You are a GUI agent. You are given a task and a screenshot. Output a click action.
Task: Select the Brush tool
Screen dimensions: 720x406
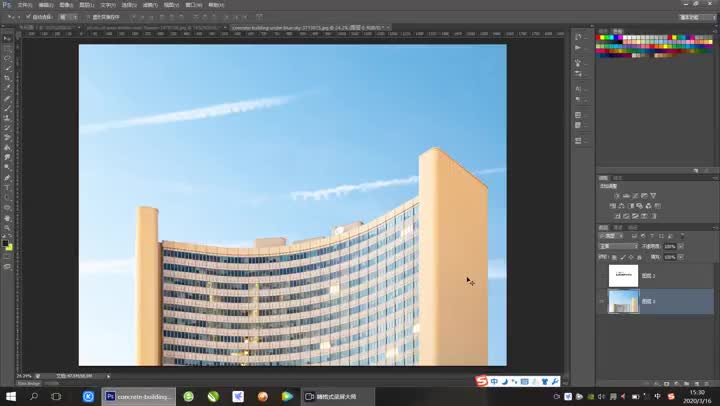7,107
